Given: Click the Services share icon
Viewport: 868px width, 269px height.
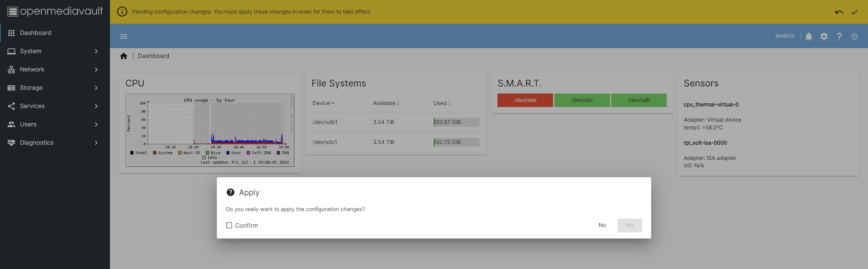Looking at the screenshot, I should (x=12, y=106).
